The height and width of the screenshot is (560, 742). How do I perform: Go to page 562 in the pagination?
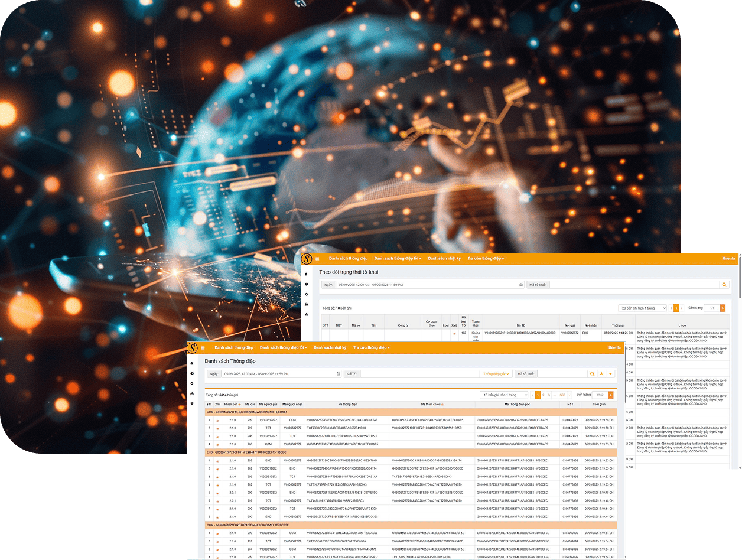coord(562,395)
